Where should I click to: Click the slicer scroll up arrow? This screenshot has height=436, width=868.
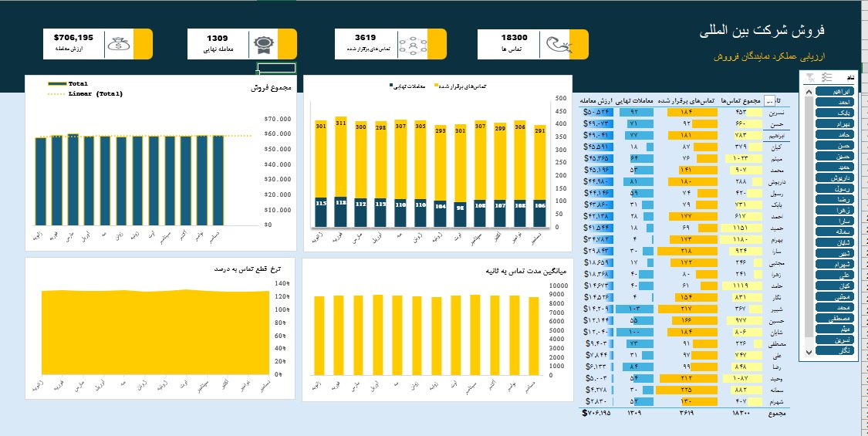[x=809, y=91]
